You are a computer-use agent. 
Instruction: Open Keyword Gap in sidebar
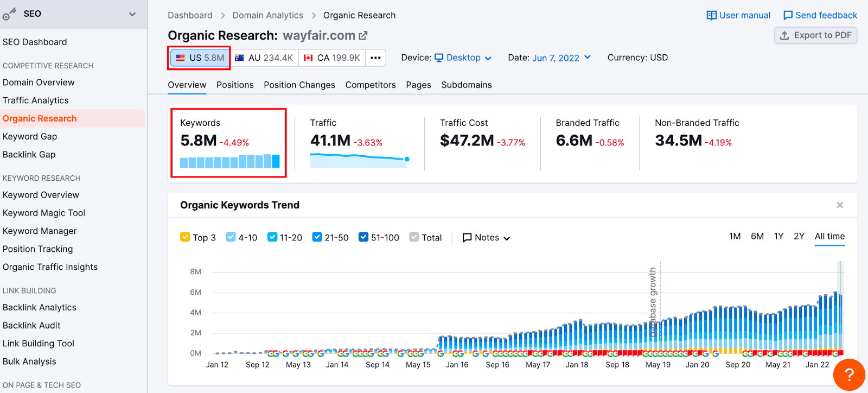(30, 137)
